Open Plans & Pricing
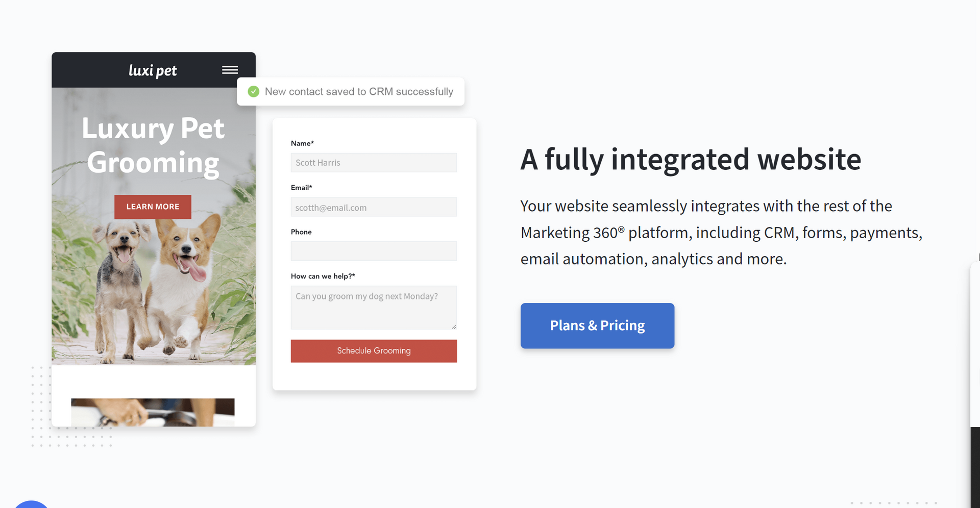980x508 pixels. point(597,326)
